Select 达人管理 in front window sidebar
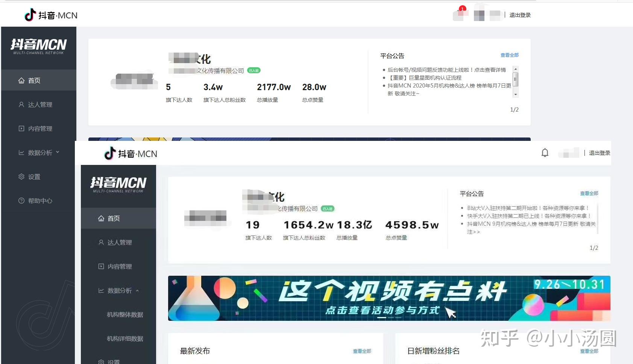Viewport: 633px width, 364px height. 118,242
